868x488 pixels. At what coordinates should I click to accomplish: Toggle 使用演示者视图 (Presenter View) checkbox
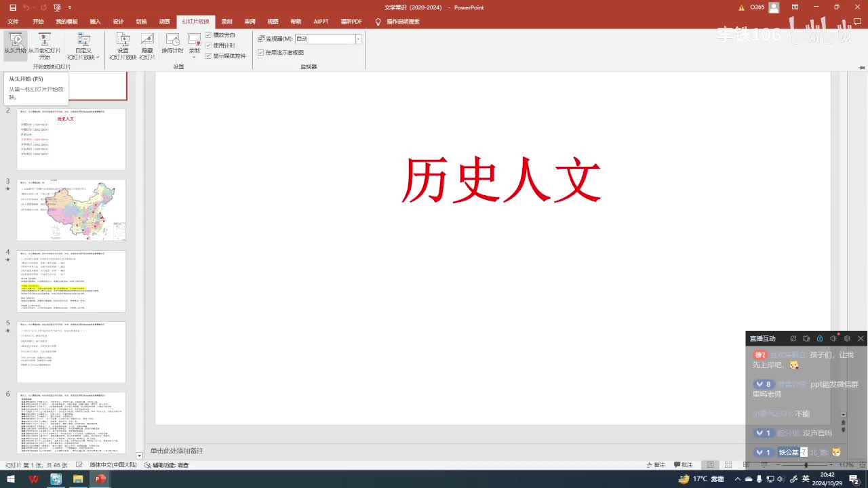[x=261, y=52]
